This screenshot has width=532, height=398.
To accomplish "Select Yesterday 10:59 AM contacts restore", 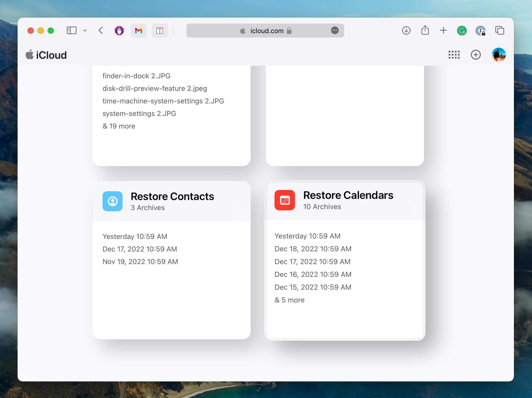I will (x=135, y=237).
